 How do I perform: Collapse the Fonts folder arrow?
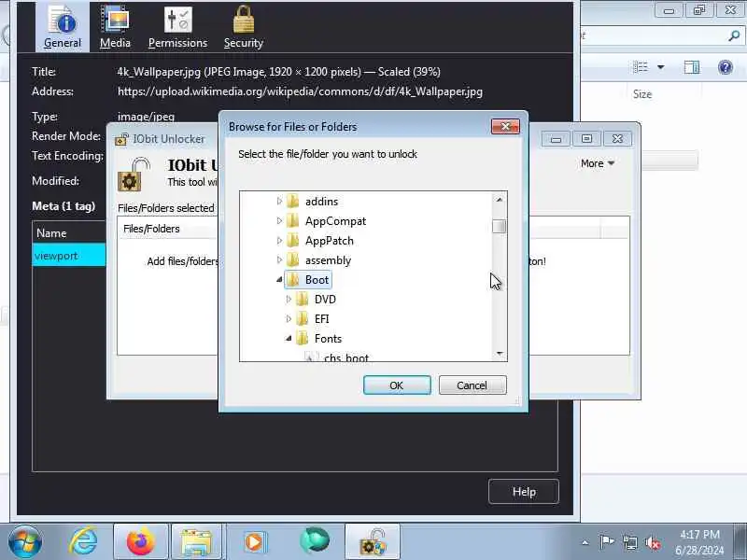point(289,338)
